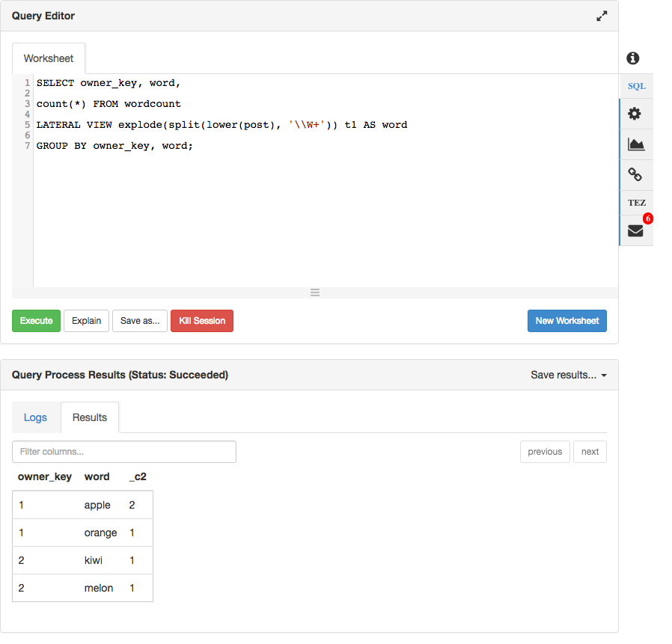Click the count(*) FROM wordcount line
Viewport: 672px width, 644px height.
click(109, 104)
